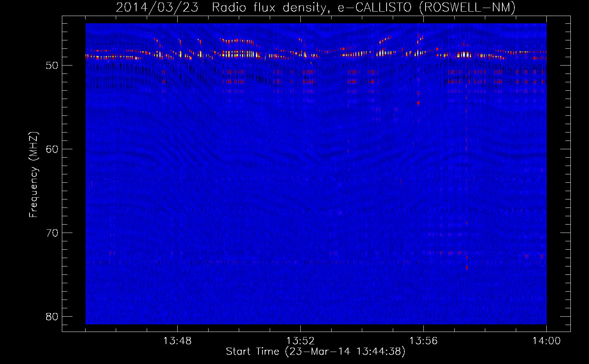This screenshot has height=364, width=589.
Task: Select the Start Time axis label
Action: [316, 352]
